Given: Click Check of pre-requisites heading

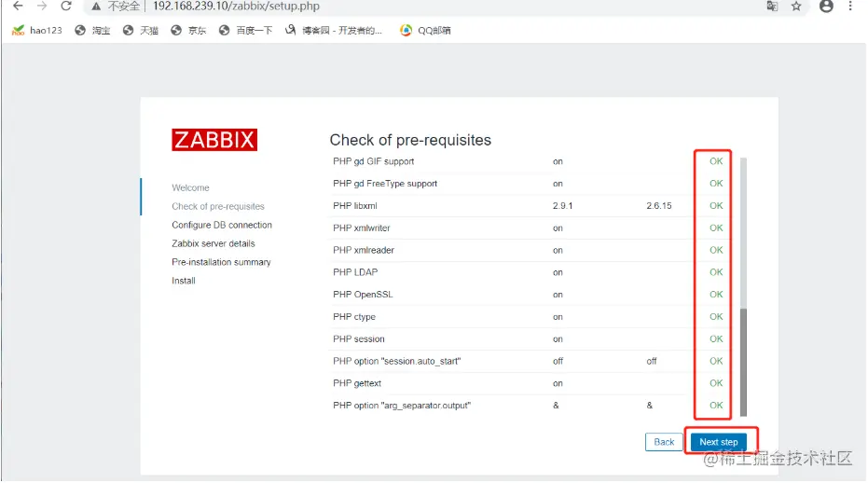Looking at the screenshot, I should tap(410, 140).
